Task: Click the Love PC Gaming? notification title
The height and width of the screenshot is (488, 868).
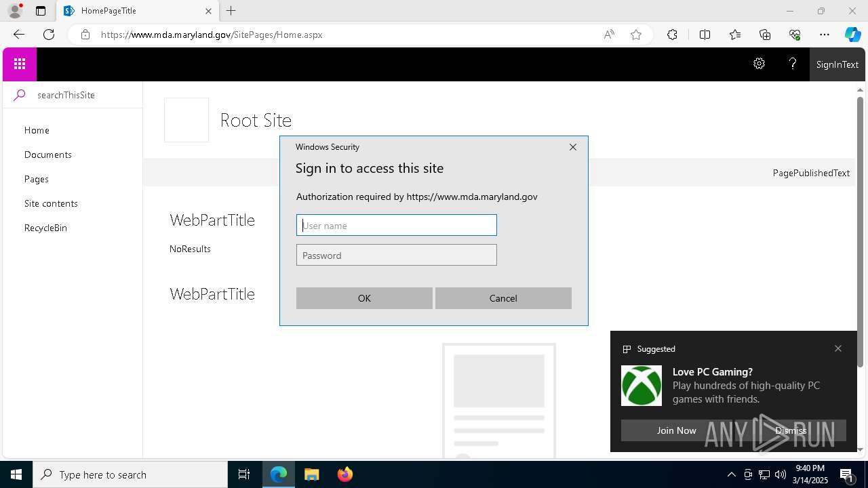Action: click(x=713, y=371)
